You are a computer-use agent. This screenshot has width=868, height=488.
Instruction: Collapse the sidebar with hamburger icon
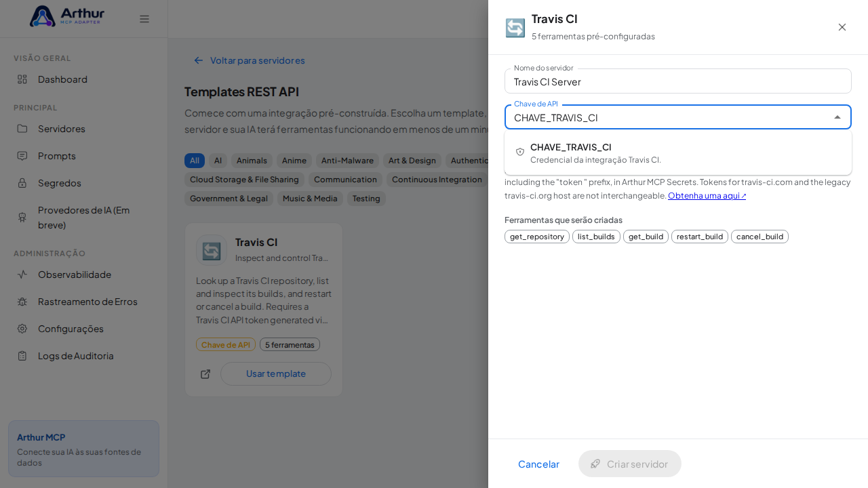(x=144, y=19)
